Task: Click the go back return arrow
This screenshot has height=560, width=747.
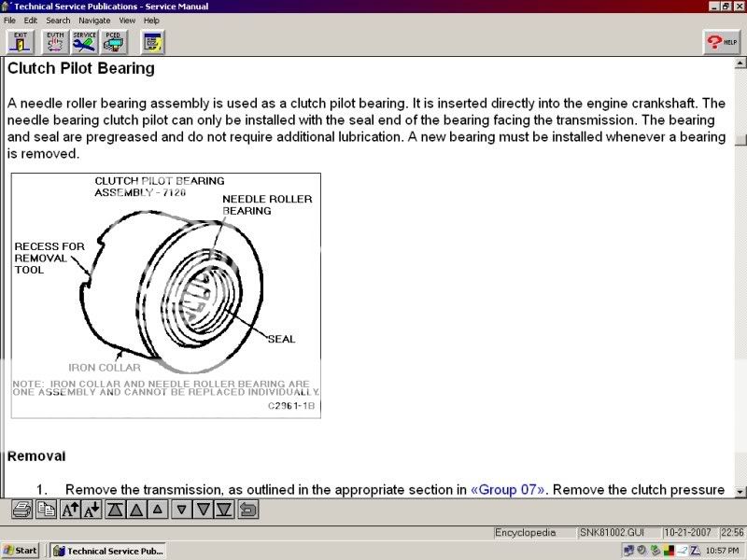Action: (248, 510)
